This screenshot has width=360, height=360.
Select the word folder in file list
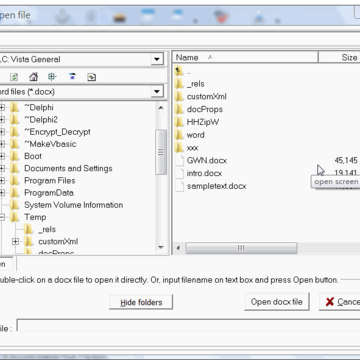(196, 135)
